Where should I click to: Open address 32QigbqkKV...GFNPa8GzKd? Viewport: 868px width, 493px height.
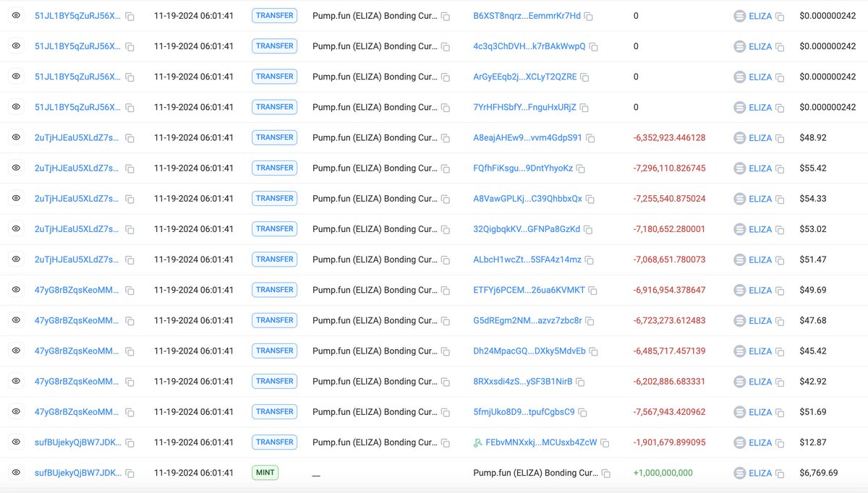tap(527, 229)
